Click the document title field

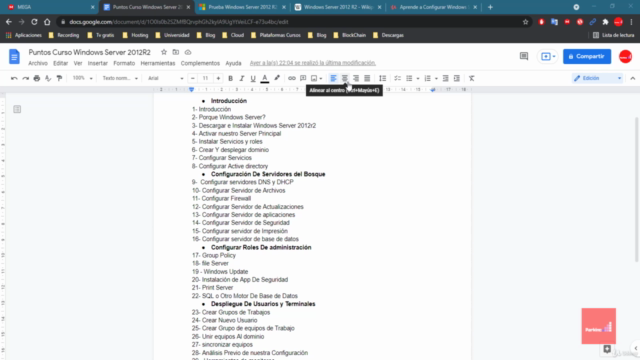pos(89,52)
